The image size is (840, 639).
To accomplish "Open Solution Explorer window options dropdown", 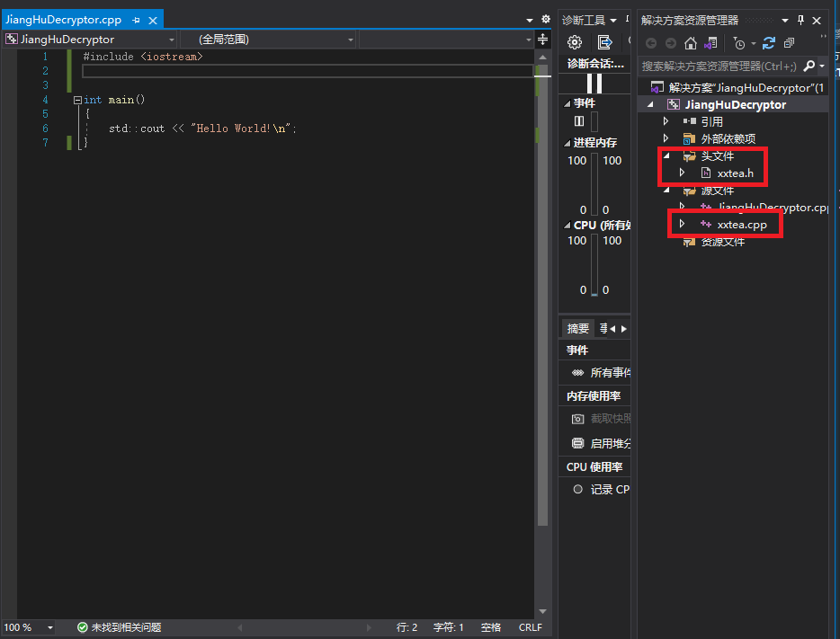I will 785,21.
